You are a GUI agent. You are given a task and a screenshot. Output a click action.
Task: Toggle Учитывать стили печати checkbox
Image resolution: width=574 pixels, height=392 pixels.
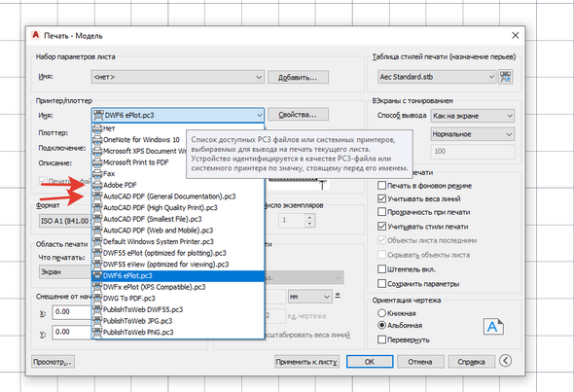point(381,227)
